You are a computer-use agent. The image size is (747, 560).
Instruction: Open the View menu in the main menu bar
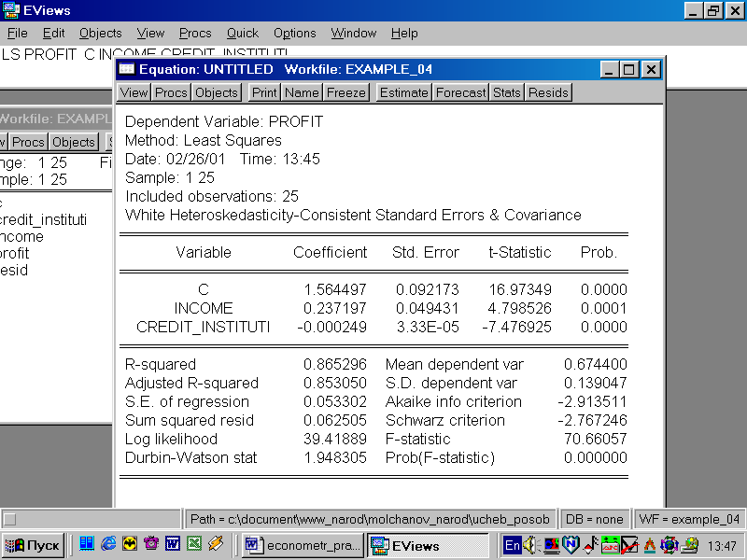click(150, 34)
